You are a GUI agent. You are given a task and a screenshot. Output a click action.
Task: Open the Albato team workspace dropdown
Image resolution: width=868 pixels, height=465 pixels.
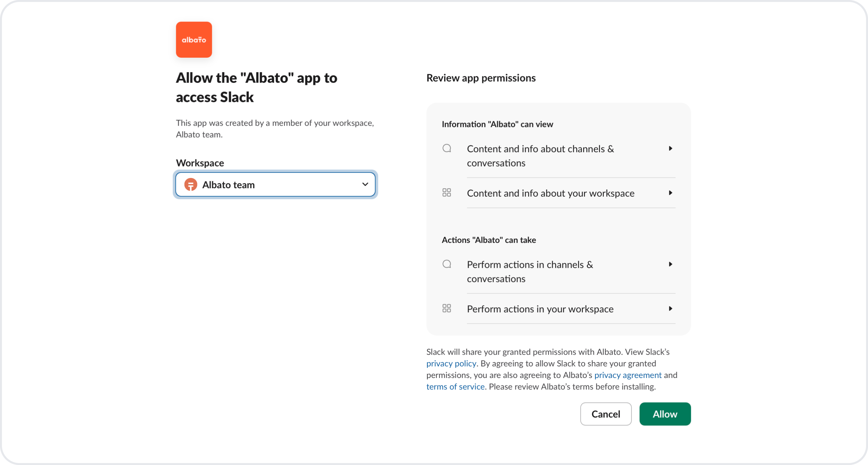[275, 185]
